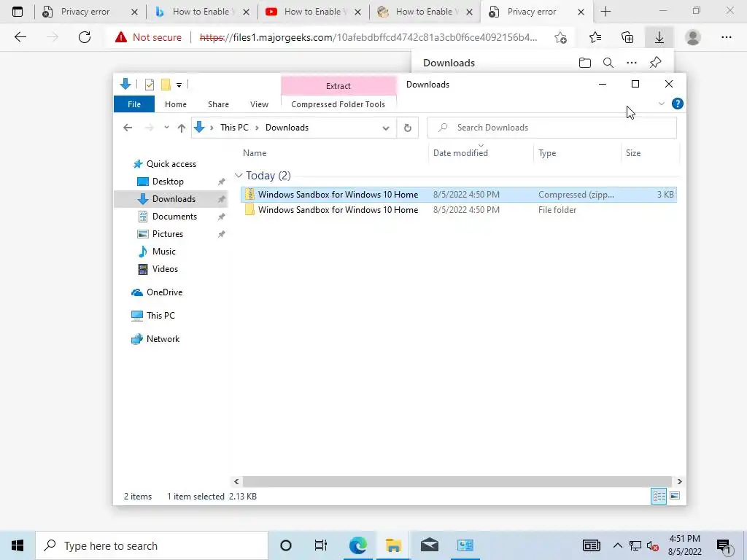
Task: Go up one folder level in Explorer
Action: 182,128
